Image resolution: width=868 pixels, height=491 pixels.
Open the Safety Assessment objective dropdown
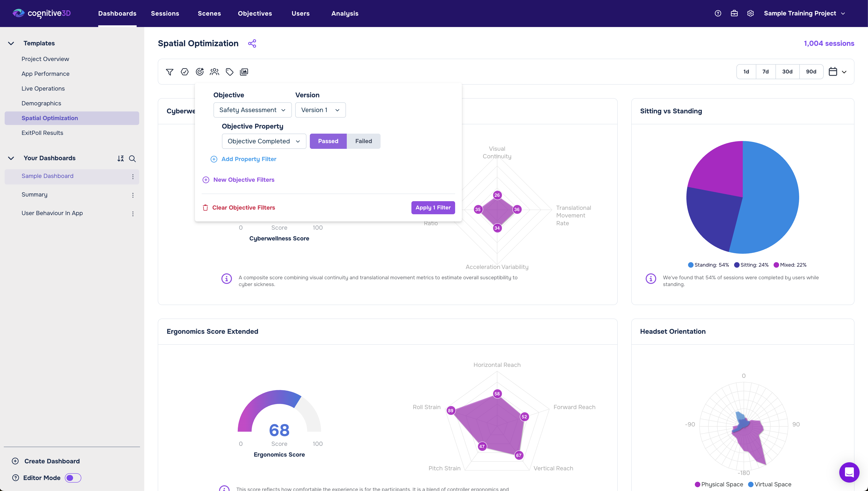[252, 110]
